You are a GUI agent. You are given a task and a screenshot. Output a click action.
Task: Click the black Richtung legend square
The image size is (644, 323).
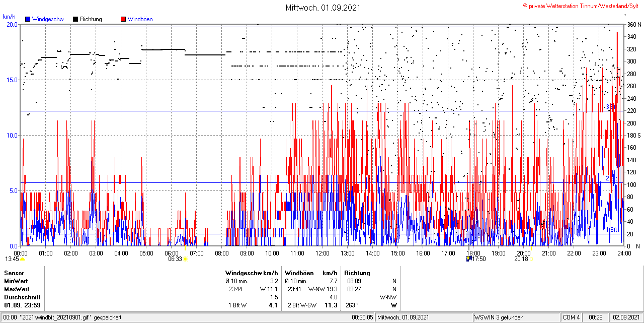[75, 19]
